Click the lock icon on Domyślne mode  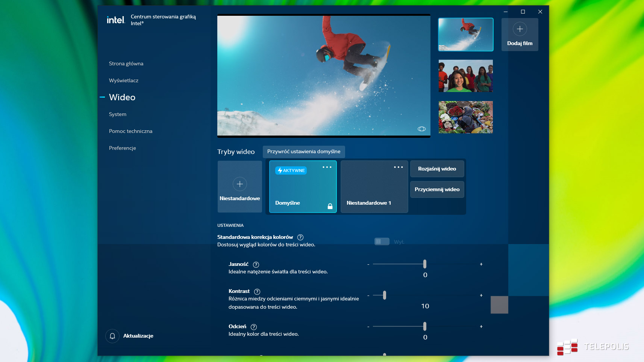(x=330, y=206)
